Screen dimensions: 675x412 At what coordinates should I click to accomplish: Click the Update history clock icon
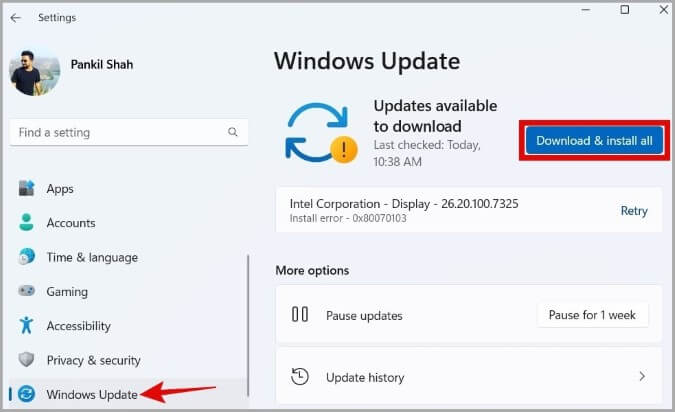[x=300, y=376]
